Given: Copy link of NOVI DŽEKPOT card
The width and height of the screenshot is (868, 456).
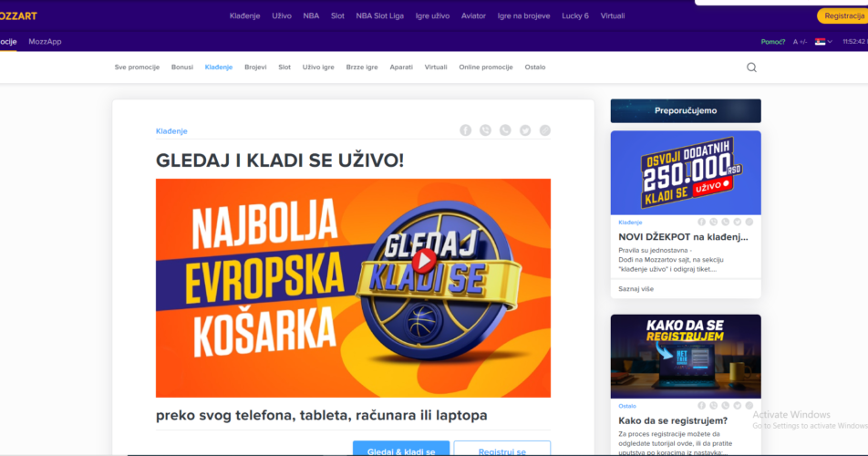Looking at the screenshot, I should pyautogui.click(x=749, y=222).
